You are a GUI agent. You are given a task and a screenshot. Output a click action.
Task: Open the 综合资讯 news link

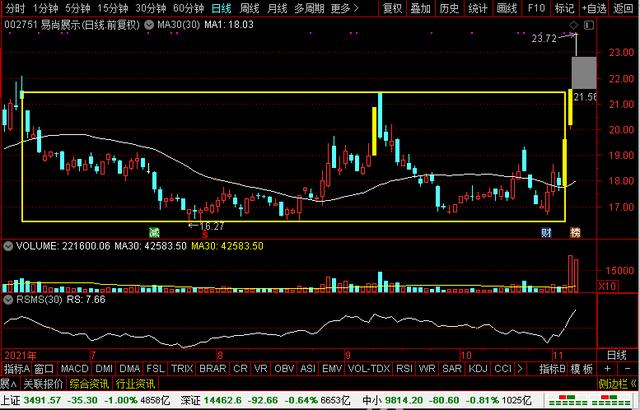(89, 383)
